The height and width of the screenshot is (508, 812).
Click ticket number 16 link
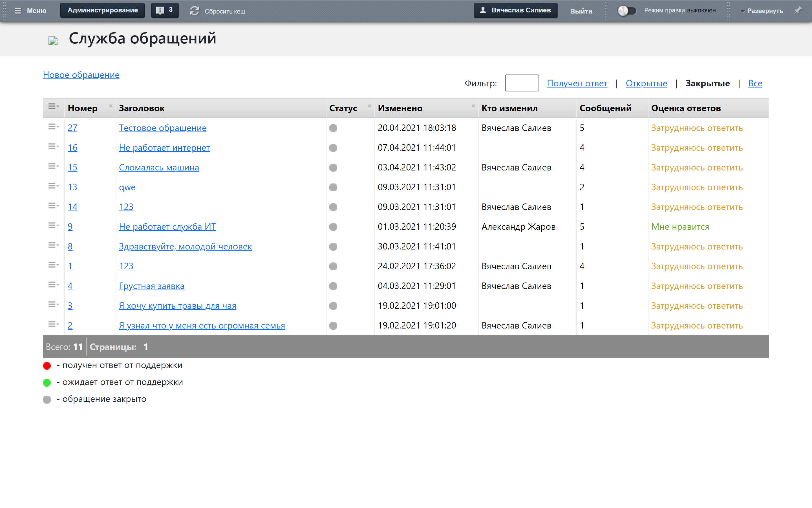tap(72, 148)
